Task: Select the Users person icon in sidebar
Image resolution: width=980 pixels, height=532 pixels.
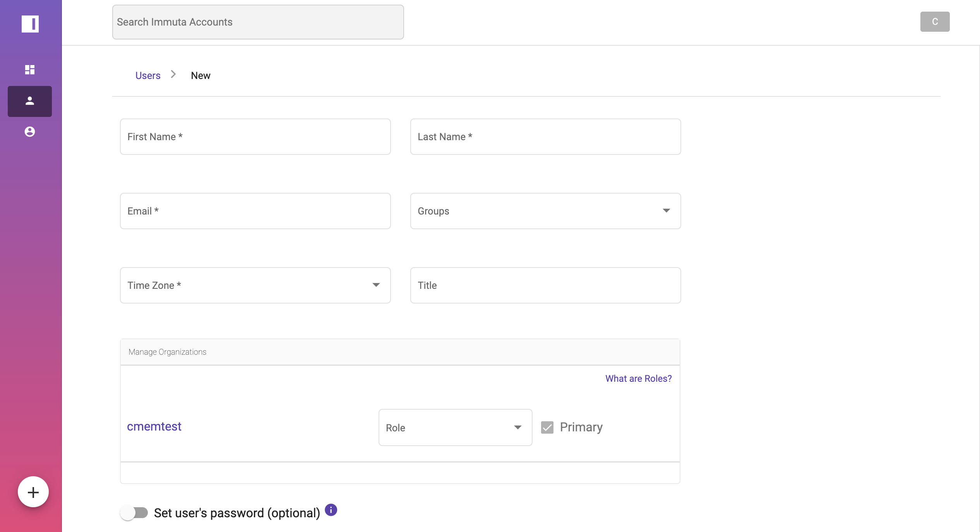Action: click(30, 101)
